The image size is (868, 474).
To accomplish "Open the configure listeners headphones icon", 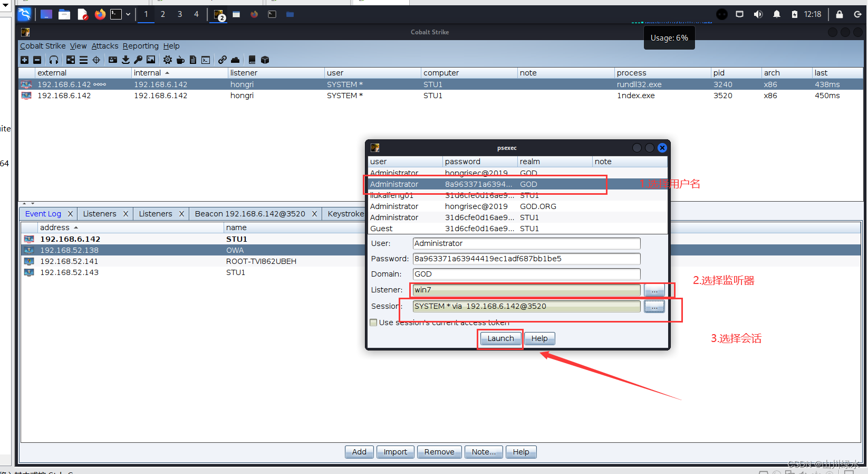I will tap(54, 60).
